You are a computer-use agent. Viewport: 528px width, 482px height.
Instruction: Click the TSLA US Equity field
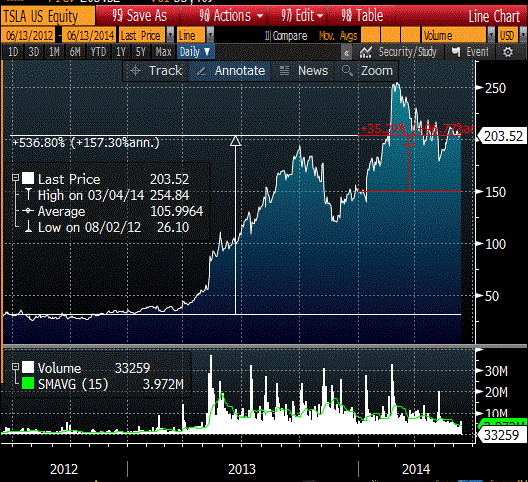coord(48,16)
